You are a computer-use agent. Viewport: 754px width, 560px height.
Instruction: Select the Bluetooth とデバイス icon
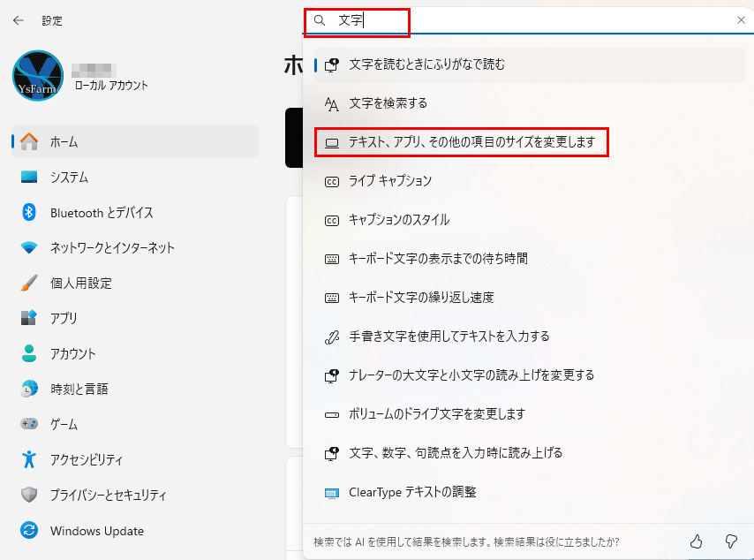pyautogui.click(x=29, y=212)
